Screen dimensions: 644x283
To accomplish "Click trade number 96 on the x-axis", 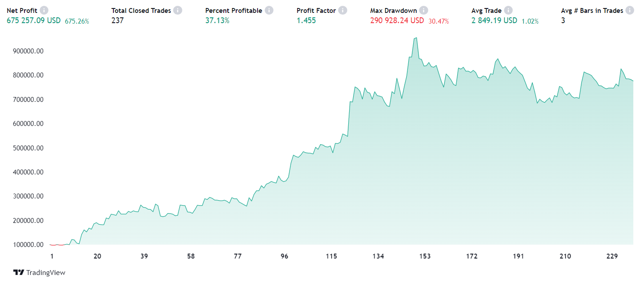I will click(285, 256).
